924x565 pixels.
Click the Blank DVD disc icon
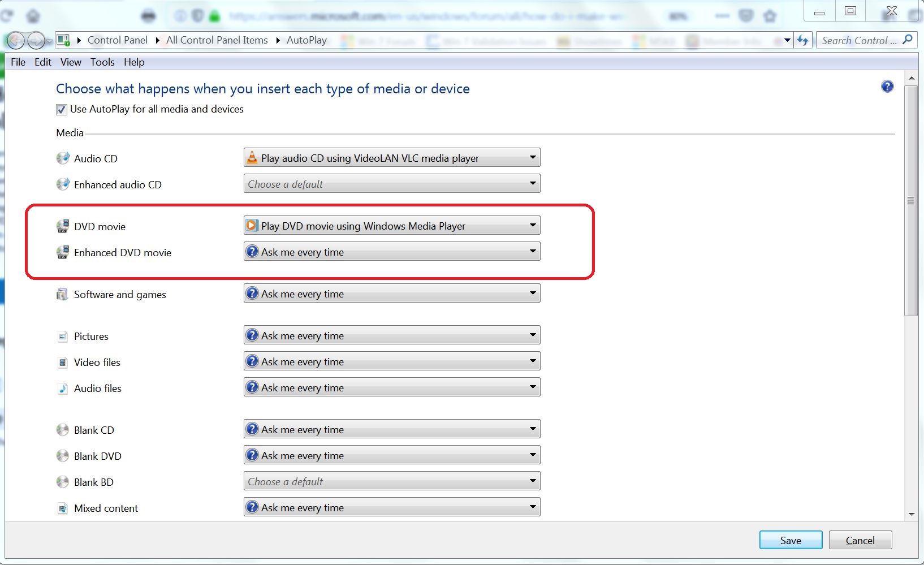(63, 456)
